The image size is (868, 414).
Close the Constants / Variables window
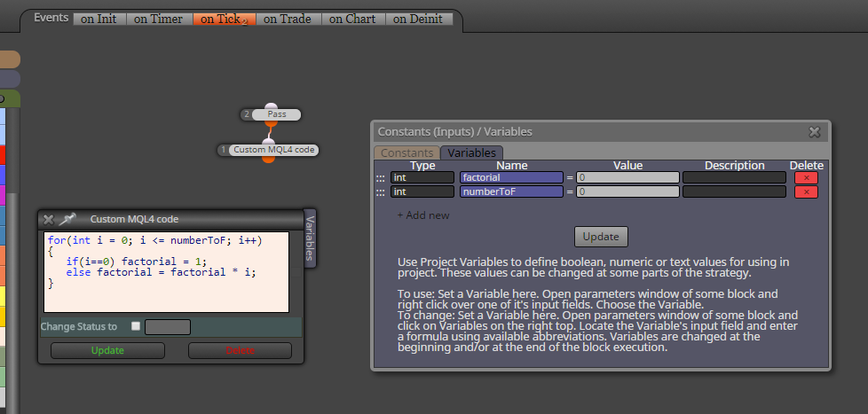click(x=814, y=132)
